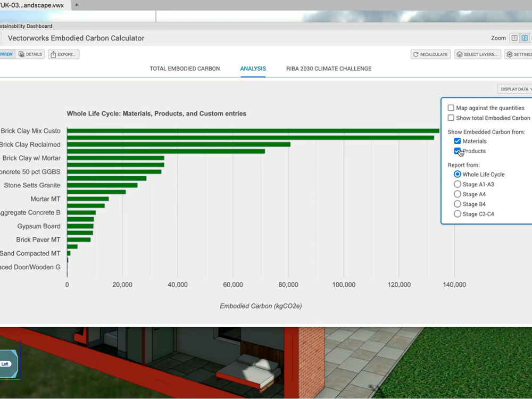Open a new document tab with plus
Image resolution: width=532 pixels, height=399 pixels.
click(x=77, y=5)
